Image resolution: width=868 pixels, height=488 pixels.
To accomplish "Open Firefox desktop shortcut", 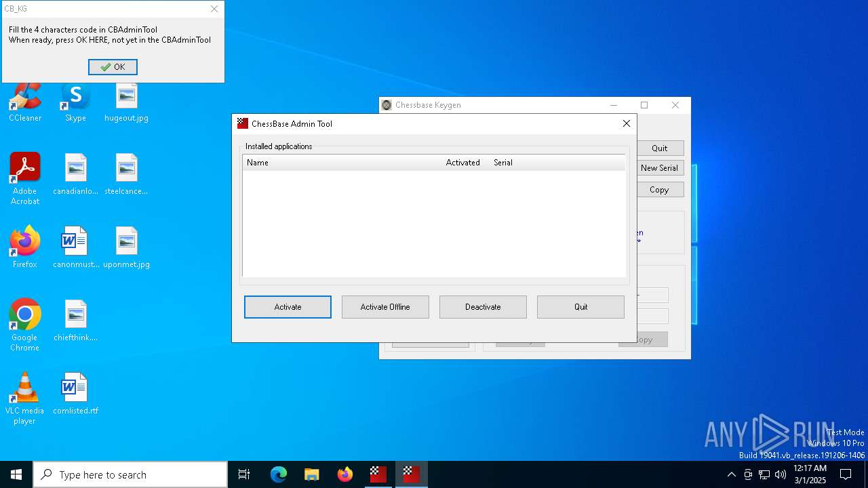I will pos(25,248).
